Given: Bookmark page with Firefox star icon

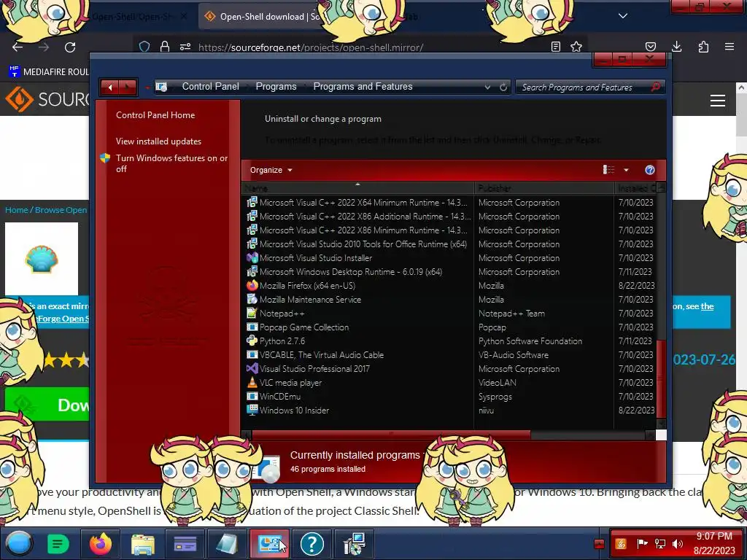Looking at the screenshot, I should tap(576, 47).
